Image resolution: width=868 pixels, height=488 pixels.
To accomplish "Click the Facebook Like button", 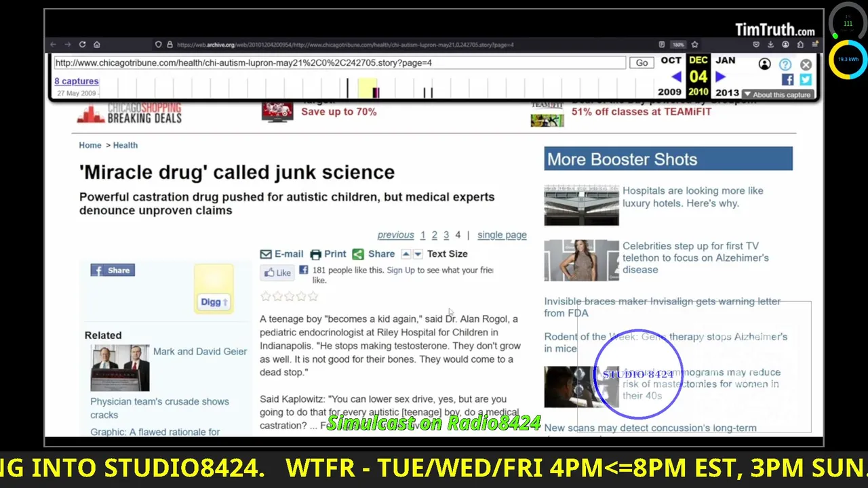I will (277, 272).
